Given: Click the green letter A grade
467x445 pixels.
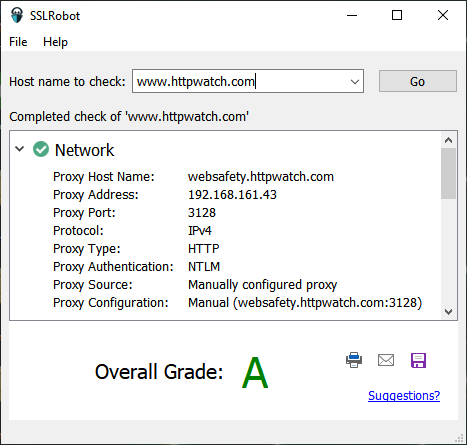Looking at the screenshot, I should (255, 372).
